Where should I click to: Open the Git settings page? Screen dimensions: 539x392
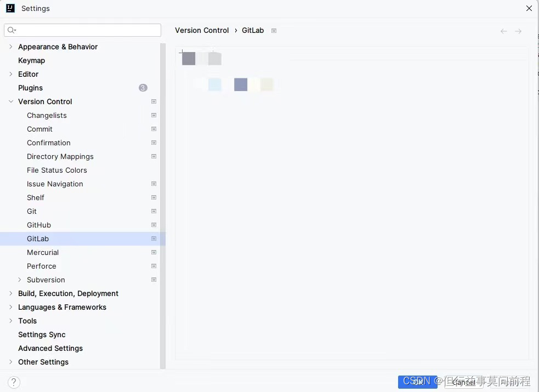click(x=32, y=211)
